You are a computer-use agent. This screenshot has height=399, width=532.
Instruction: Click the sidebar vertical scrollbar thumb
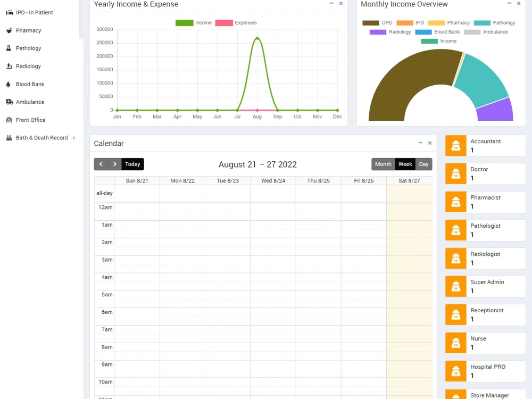tap(81, 19)
